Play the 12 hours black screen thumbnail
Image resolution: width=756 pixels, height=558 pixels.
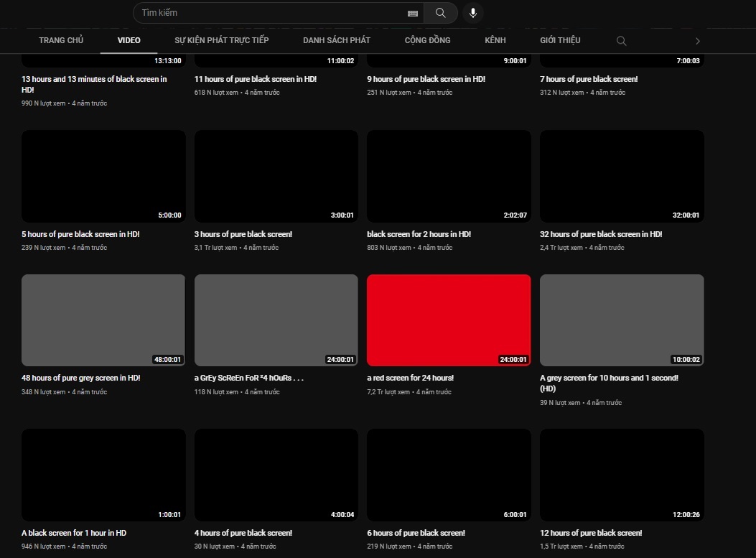click(622, 475)
